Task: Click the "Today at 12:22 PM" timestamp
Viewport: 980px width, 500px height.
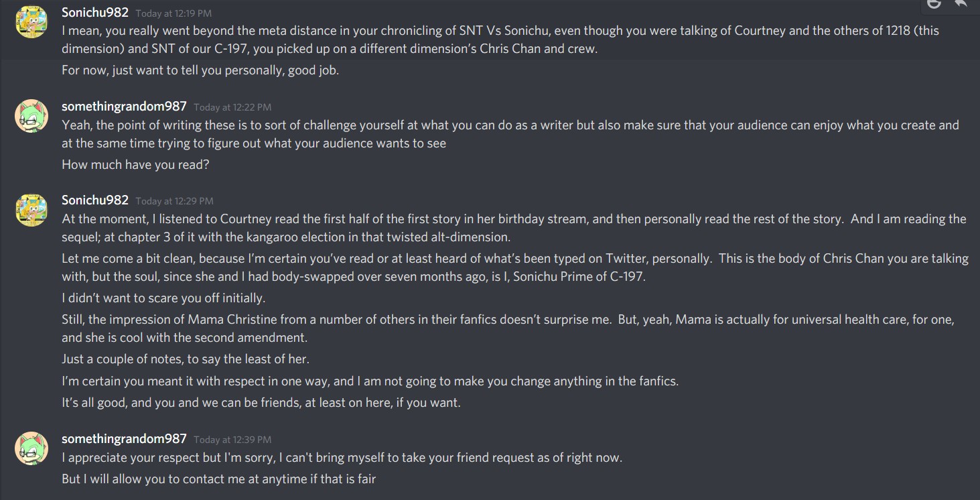Action: 232,107
